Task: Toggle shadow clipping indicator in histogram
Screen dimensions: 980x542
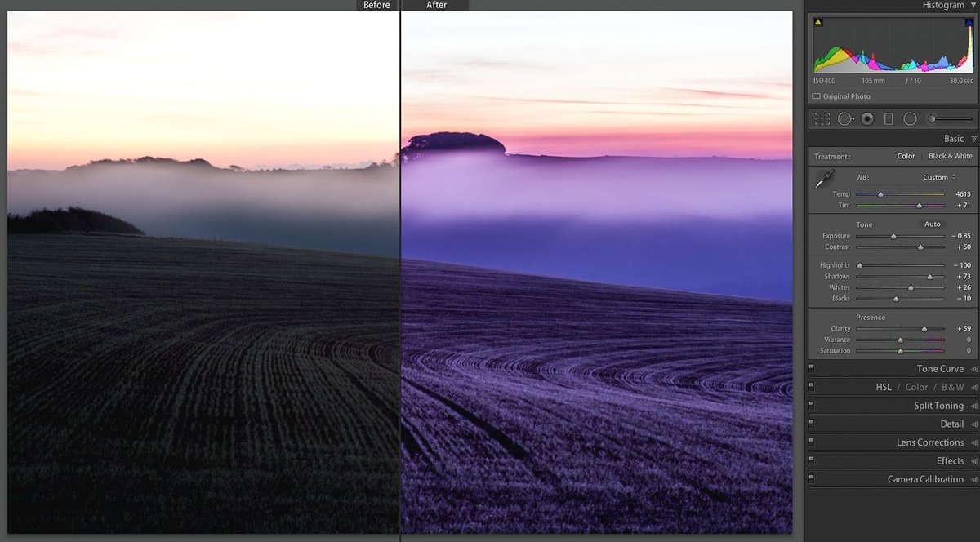Action: (818, 22)
